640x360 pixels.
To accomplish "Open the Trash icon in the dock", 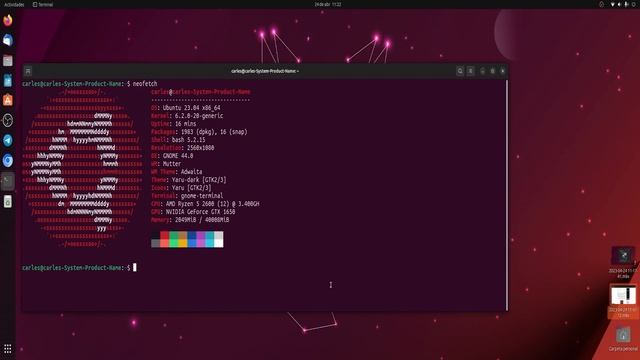I will (x=8, y=201).
